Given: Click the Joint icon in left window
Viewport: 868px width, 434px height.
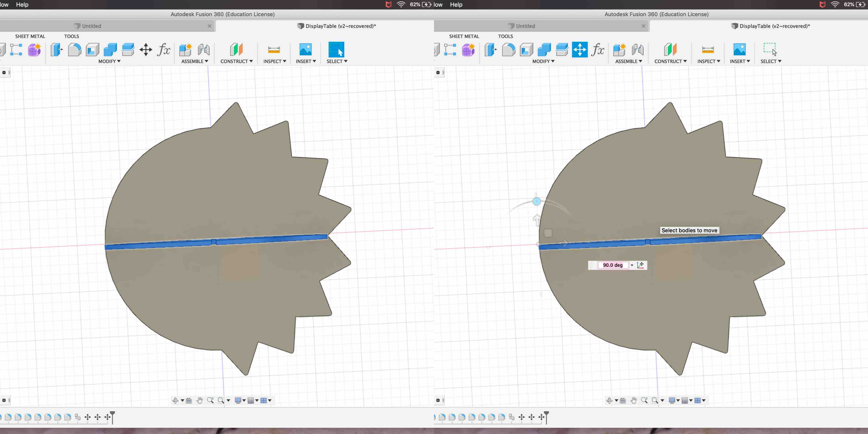Looking at the screenshot, I should (203, 49).
